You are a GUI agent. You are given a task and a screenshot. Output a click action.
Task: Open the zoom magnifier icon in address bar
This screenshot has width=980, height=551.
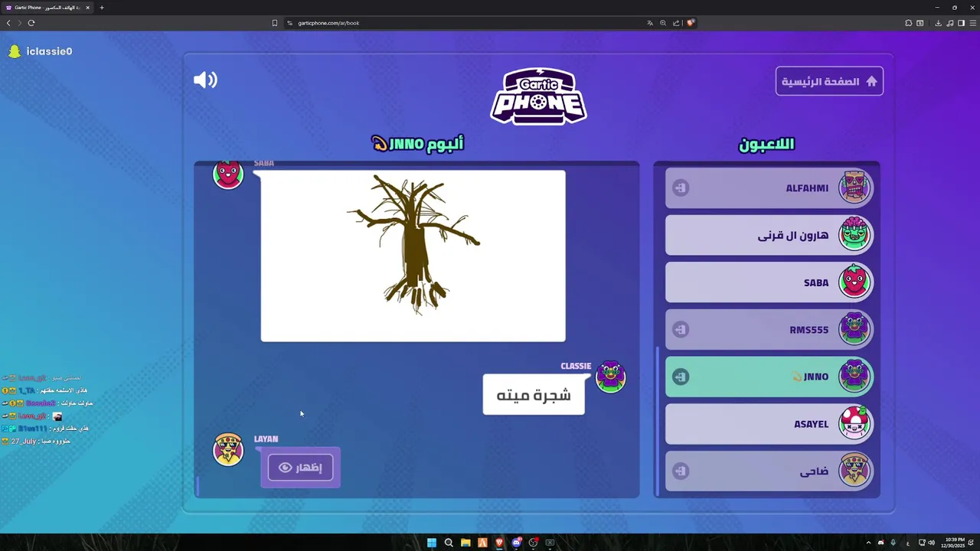click(663, 23)
